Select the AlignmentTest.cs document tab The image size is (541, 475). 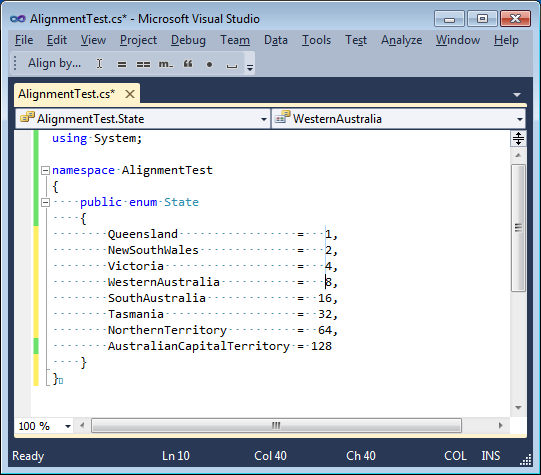[67, 94]
